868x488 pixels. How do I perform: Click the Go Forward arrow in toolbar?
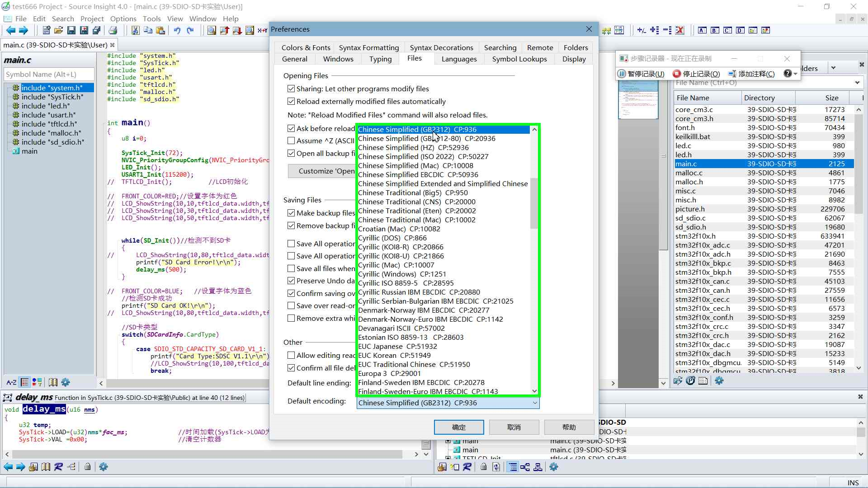23,30
